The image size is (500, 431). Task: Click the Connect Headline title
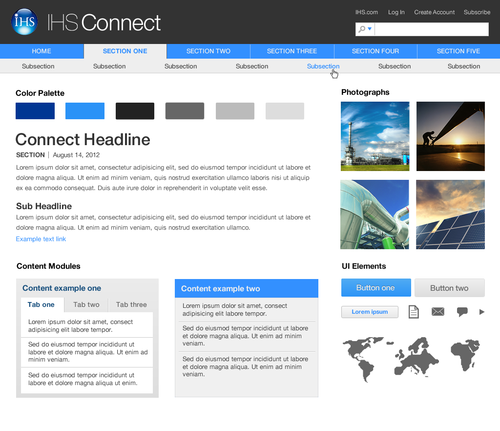(x=83, y=139)
